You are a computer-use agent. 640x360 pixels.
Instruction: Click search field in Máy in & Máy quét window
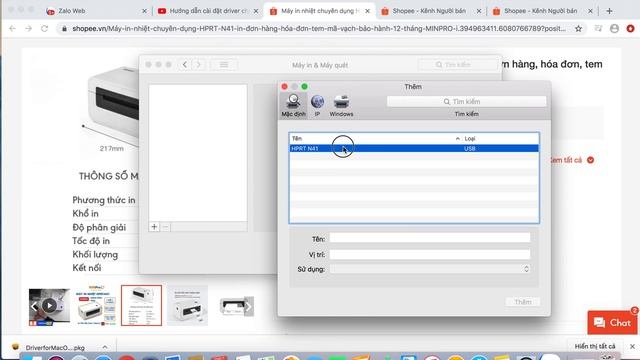point(457,65)
